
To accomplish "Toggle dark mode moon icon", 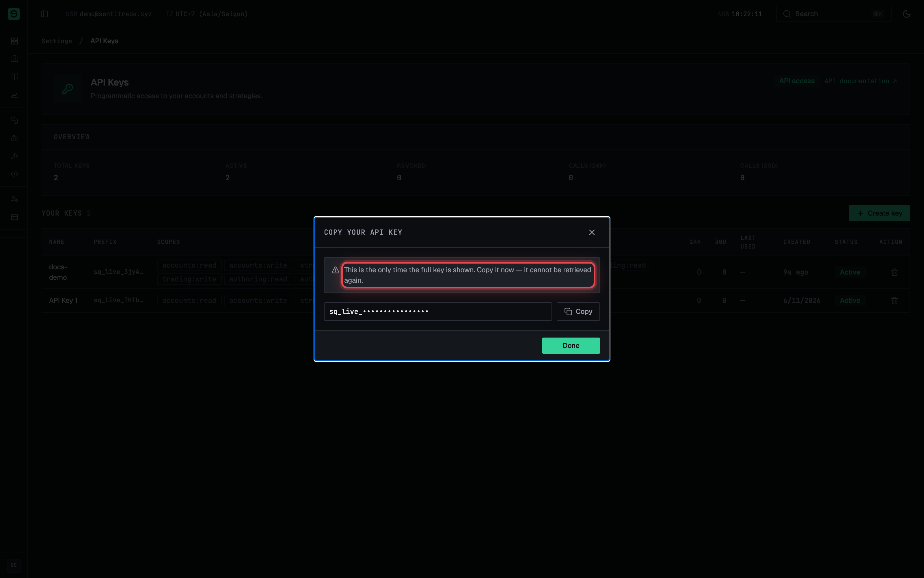I will (906, 14).
